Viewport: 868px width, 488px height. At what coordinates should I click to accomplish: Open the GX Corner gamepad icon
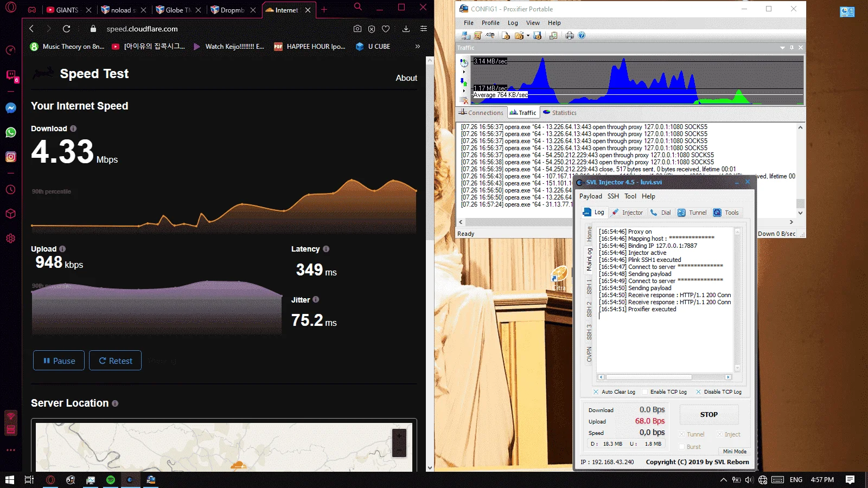pos(32,10)
